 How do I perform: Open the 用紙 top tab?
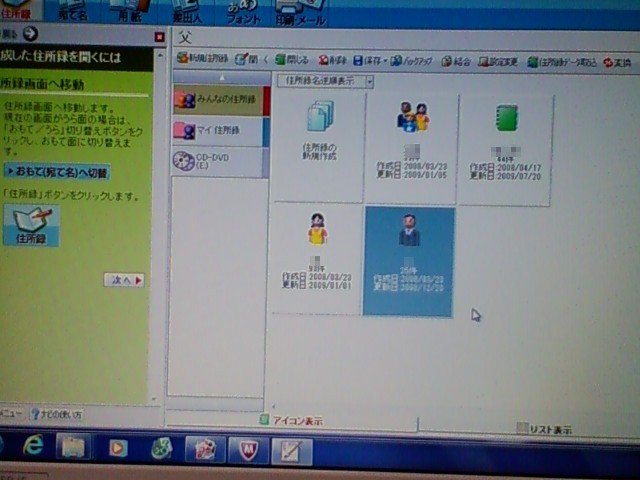tap(129, 11)
